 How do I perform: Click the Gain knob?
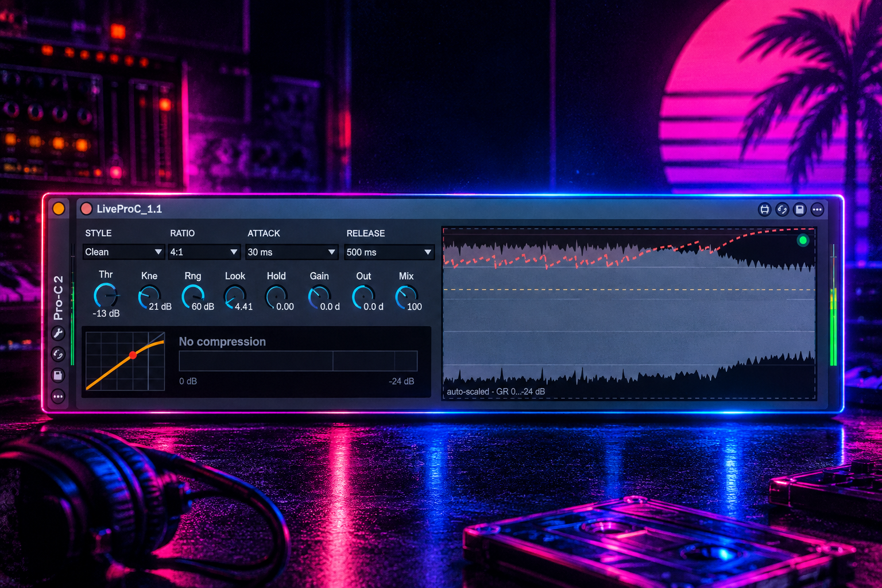click(x=319, y=297)
